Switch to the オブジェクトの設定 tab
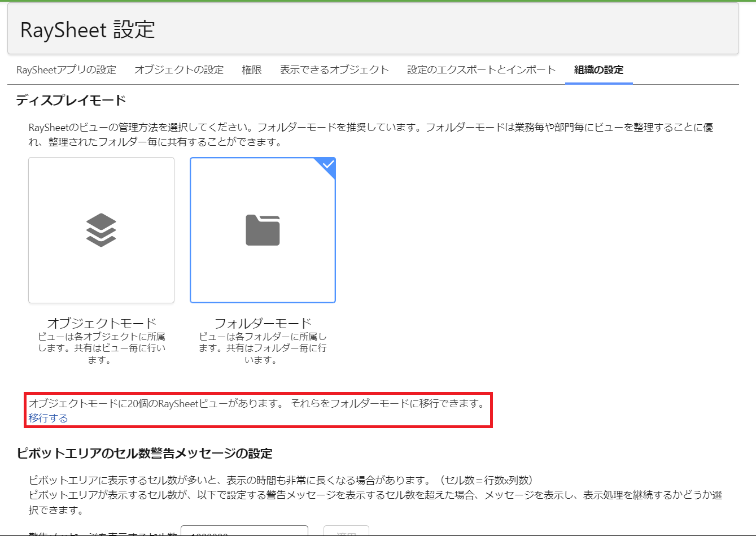756x536 pixels. coord(179,70)
